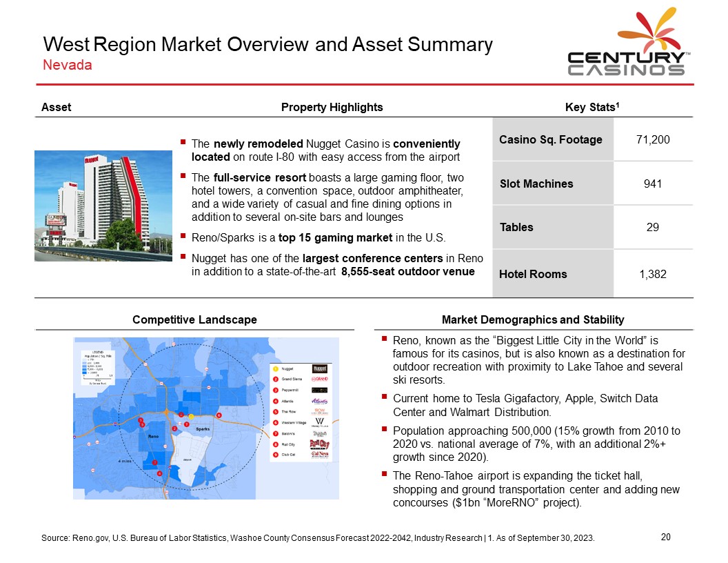Image resolution: width=728 pixels, height=563 pixels.
Task: Click red pin 6 on the map's east highway
Action: [219, 415]
